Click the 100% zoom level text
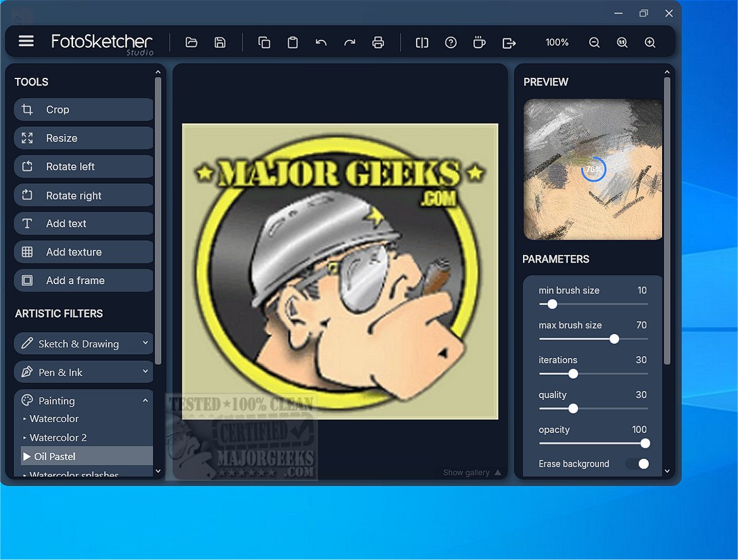Image resolution: width=738 pixels, height=560 pixels. pos(557,42)
